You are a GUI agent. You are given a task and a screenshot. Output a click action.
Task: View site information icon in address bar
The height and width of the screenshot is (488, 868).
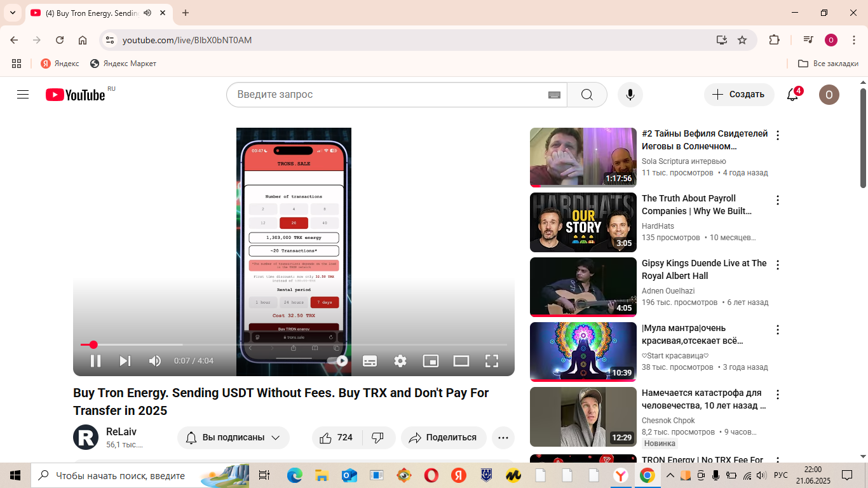(110, 40)
